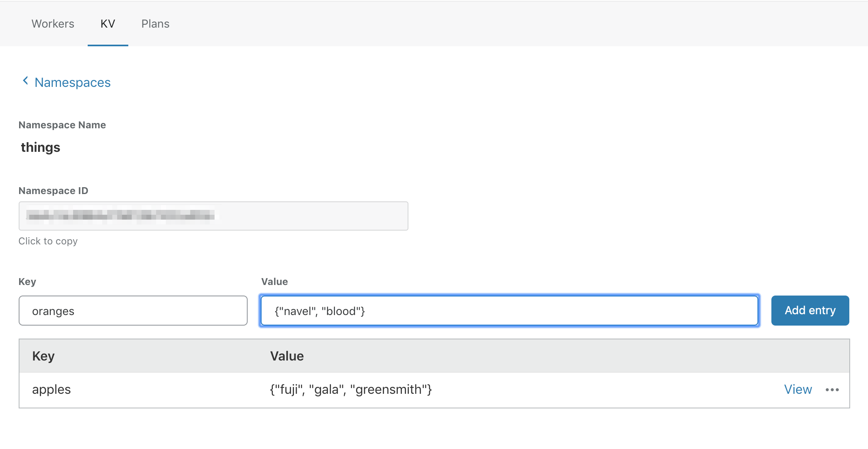View the apples entry
868x449 pixels.
[x=797, y=390]
